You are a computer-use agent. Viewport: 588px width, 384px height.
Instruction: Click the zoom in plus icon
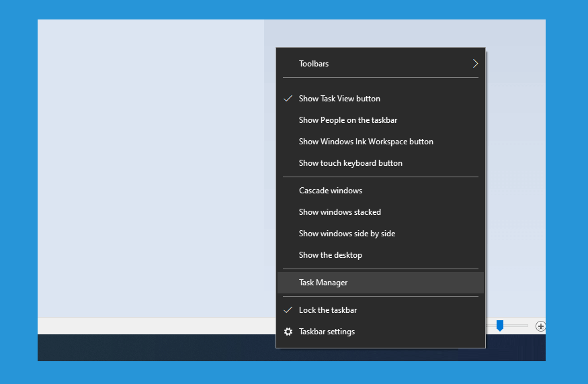click(540, 326)
